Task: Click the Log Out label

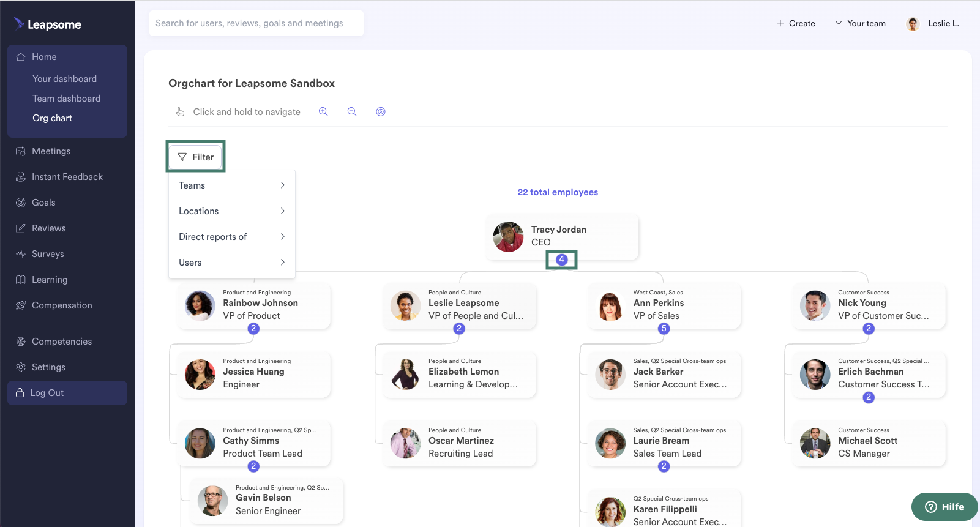Action: coord(47,393)
